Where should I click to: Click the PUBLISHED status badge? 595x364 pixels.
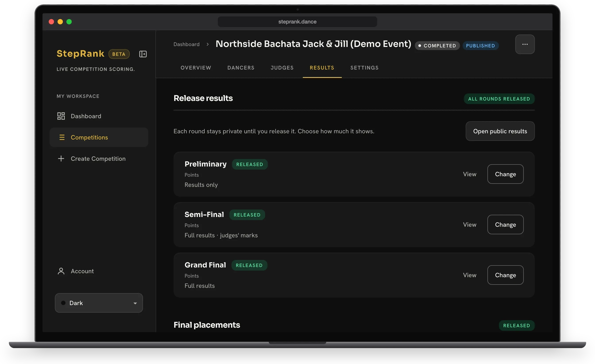[x=481, y=46]
